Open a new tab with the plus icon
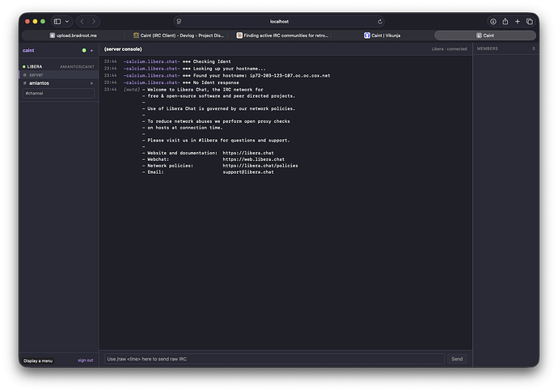 (517, 22)
